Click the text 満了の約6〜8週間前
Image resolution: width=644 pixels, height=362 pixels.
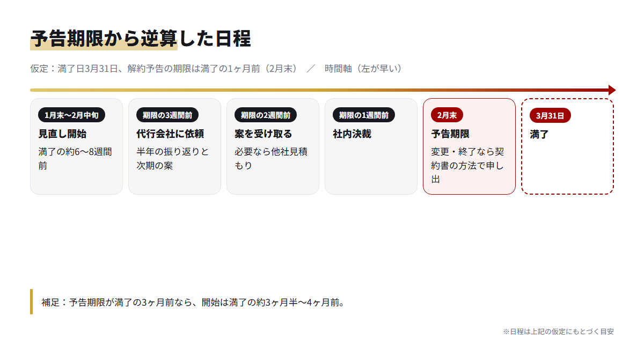[x=76, y=159]
